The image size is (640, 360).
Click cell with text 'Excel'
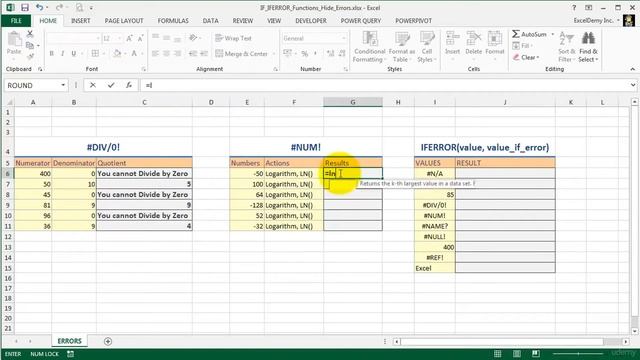point(435,269)
